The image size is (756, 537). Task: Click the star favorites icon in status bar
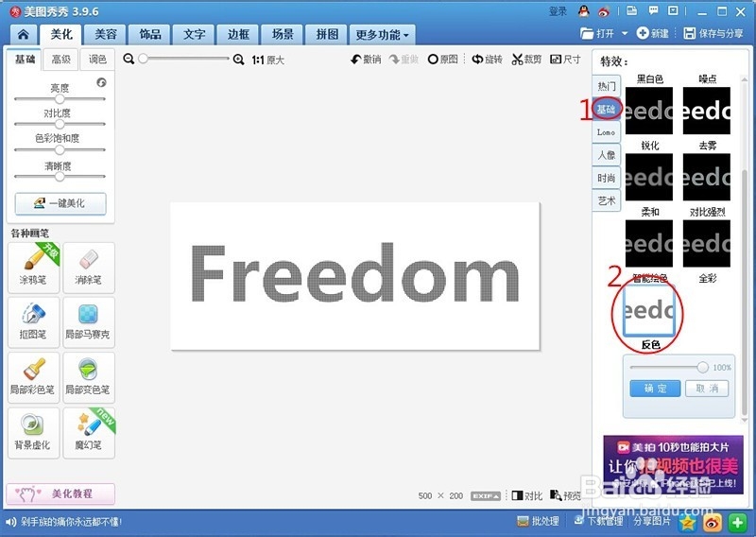(x=687, y=522)
